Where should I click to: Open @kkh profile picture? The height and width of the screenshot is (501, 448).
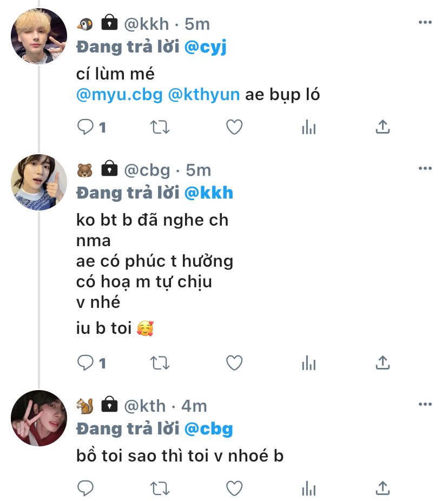tap(39, 36)
